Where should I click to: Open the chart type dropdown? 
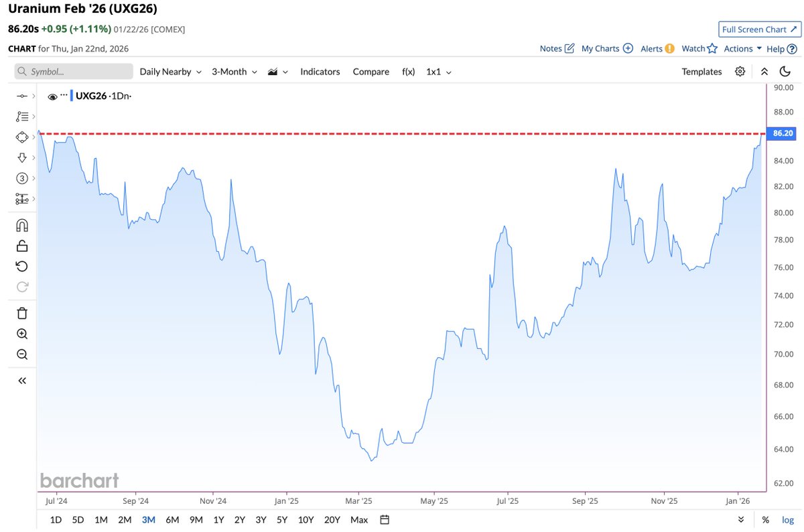[x=277, y=72]
